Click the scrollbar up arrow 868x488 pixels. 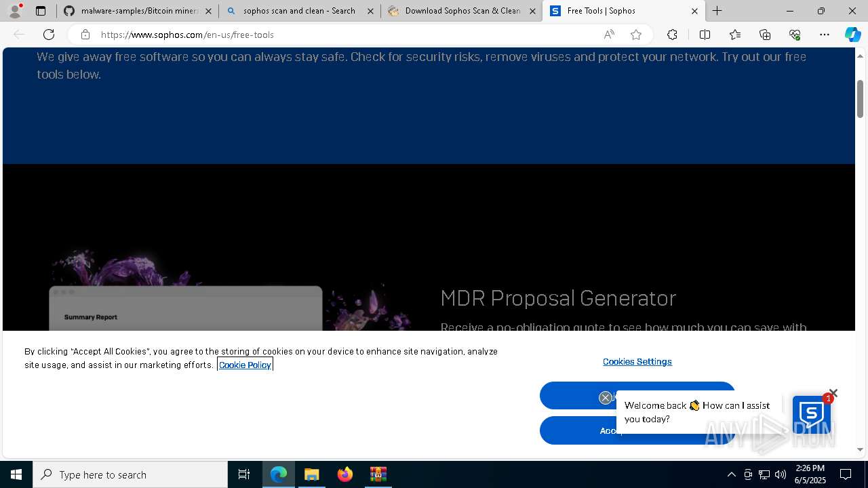[861, 55]
